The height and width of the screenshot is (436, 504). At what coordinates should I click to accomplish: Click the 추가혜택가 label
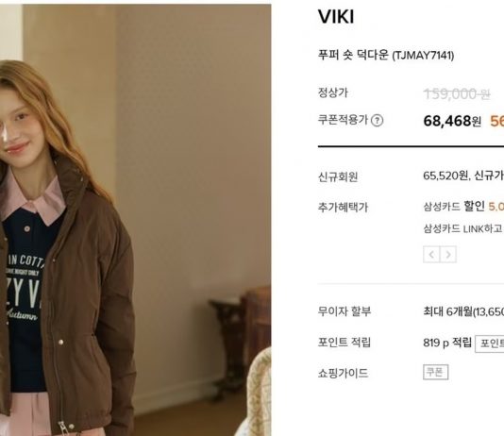[343, 208]
